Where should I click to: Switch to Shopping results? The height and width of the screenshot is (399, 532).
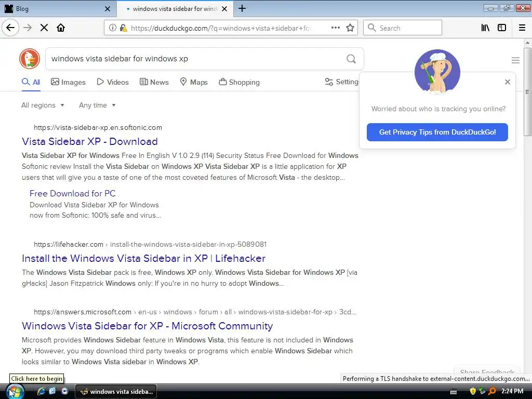point(239,82)
